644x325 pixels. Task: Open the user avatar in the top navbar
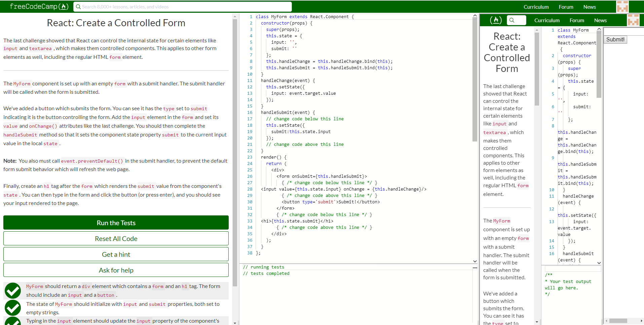click(x=622, y=6)
